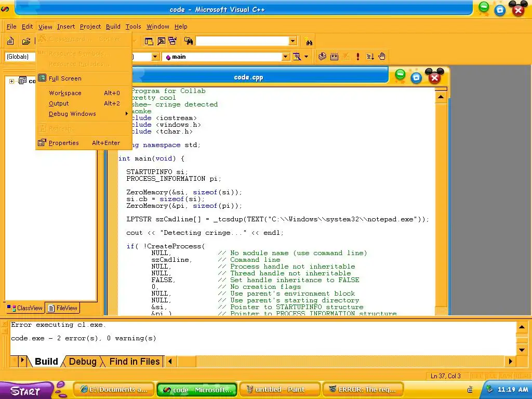Click the code editor scroll up arrow

[441, 97]
